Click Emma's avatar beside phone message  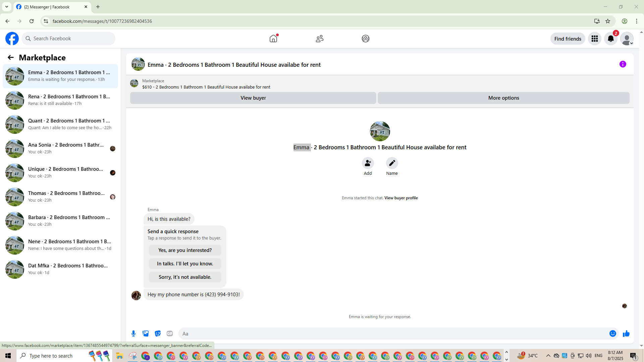pyautogui.click(x=136, y=295)
